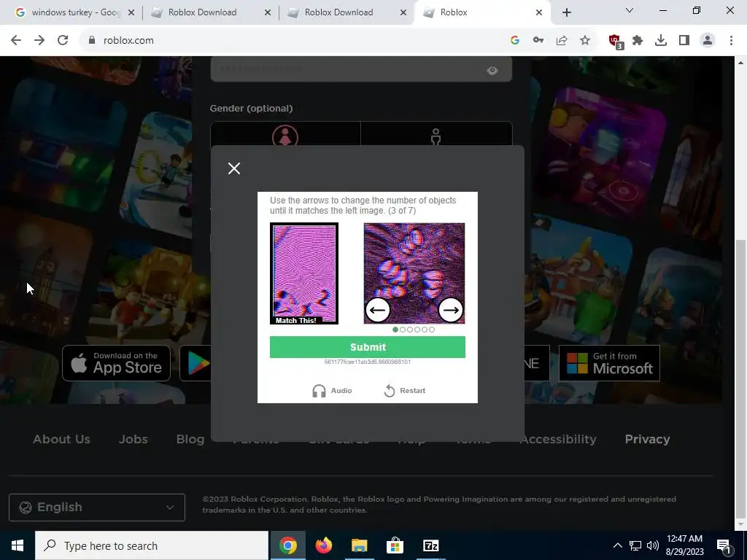Open the Chrome profile avatar
Screen dimensions: 747x560
pyautogui.click(x=708, y=41)
